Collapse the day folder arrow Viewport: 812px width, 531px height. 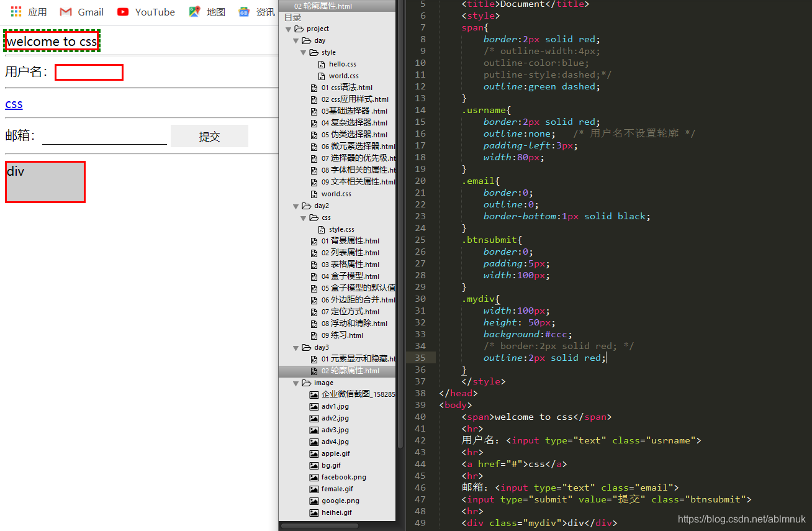point(296,41)
